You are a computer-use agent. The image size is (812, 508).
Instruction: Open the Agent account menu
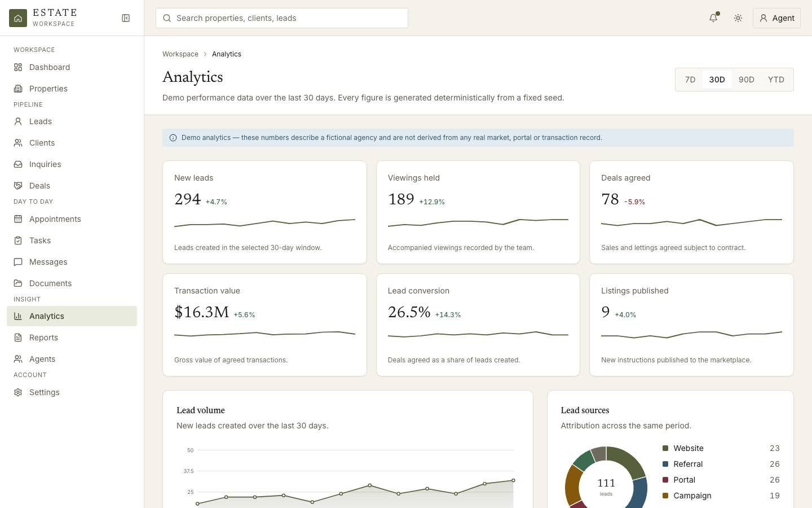pos(776,18)
